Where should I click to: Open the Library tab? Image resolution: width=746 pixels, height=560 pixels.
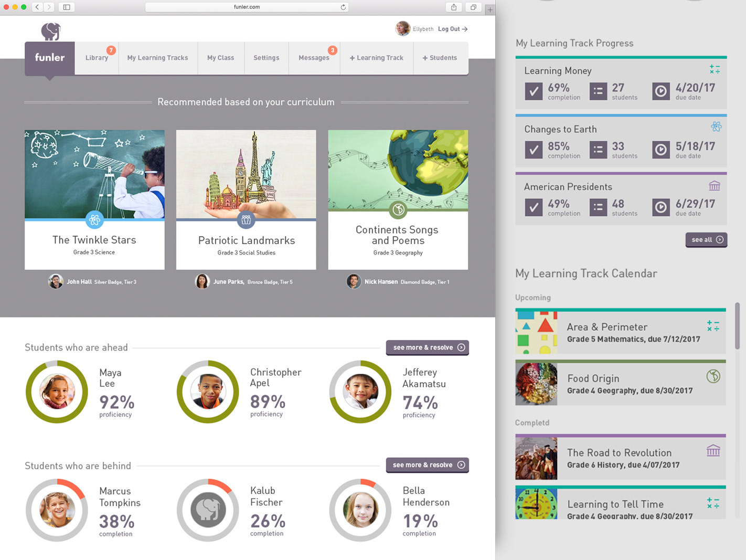97,58
